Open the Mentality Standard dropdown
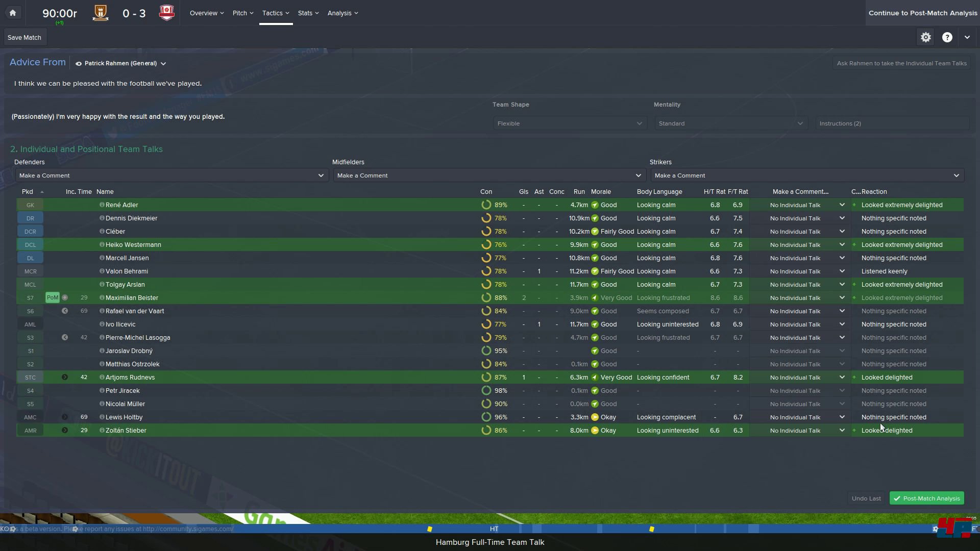Viewport: 980px width, 551px height. (x=730, y=123)
